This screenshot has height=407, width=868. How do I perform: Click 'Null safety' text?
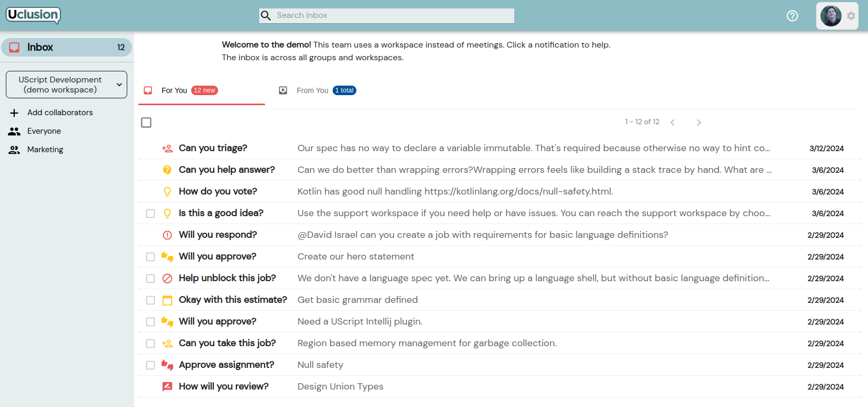[320, 365]
